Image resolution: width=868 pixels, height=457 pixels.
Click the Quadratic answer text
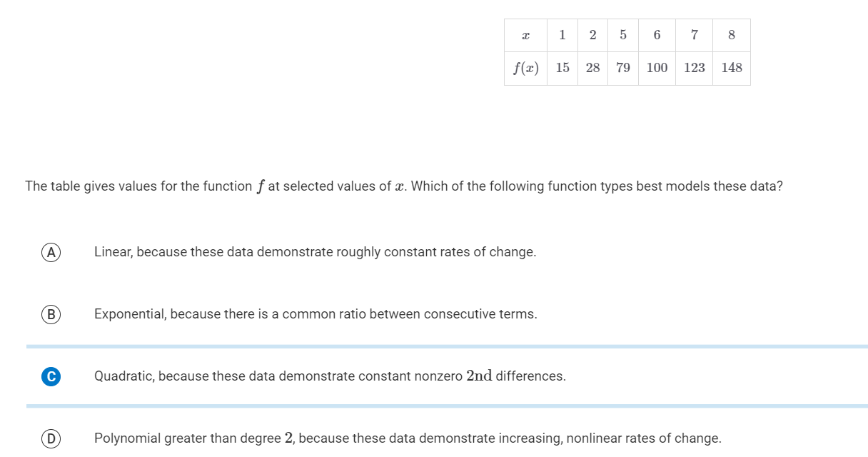point(330,376)
